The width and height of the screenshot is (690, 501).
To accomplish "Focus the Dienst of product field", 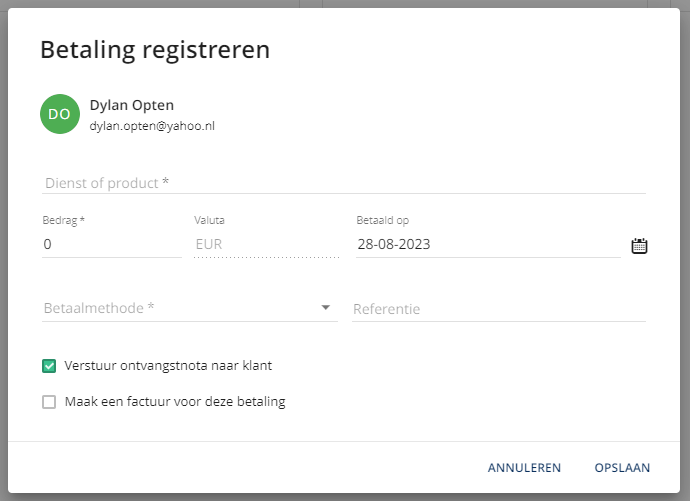I will (x=344, y=183).
